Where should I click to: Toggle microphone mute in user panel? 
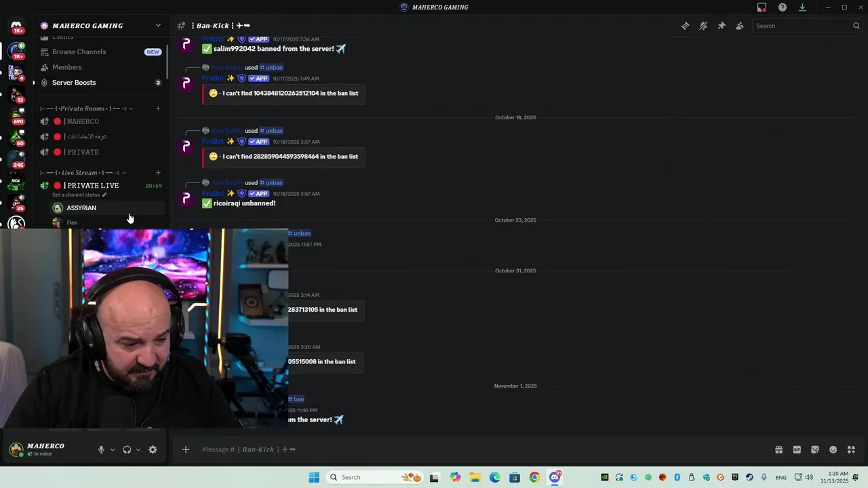coord(101,449)
